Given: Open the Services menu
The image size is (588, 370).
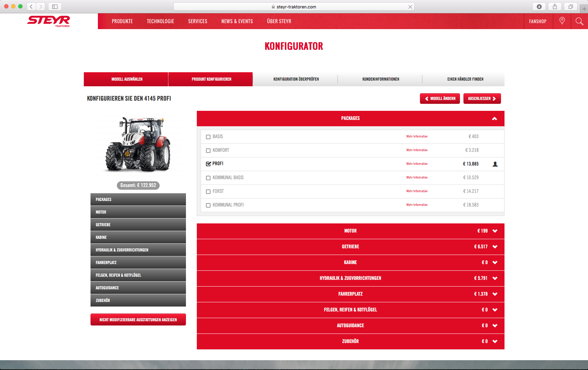Looking at the screenshot, I should tap(198, 21).
